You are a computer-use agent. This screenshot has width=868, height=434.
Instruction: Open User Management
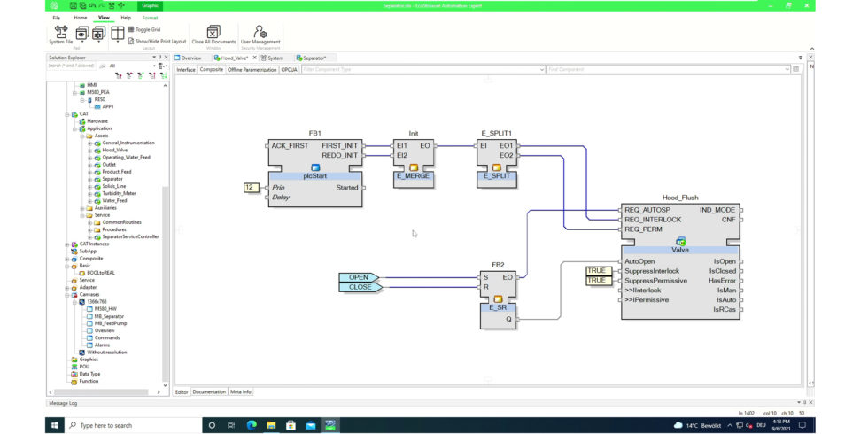click(260, 33)
